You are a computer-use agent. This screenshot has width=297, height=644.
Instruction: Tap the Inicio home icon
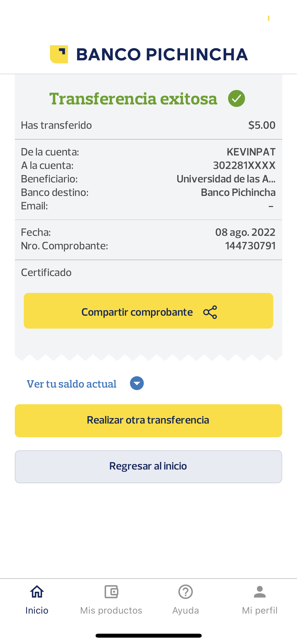coord(37,592)
